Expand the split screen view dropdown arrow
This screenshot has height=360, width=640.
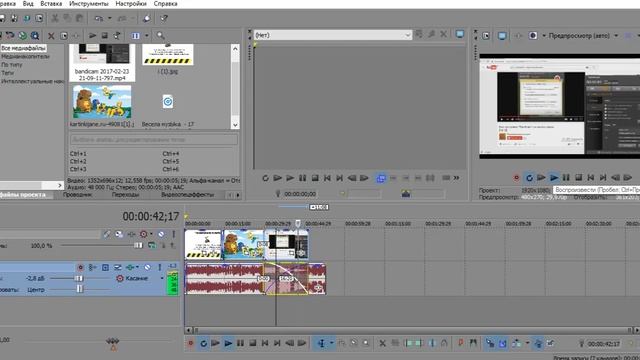[544, 36]
